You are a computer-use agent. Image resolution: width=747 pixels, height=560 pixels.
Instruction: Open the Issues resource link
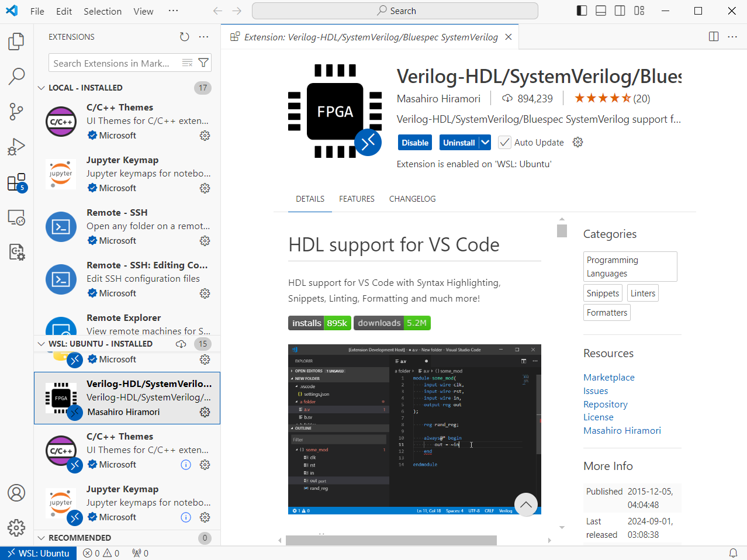pyautogui.click(x=596, y=391)
